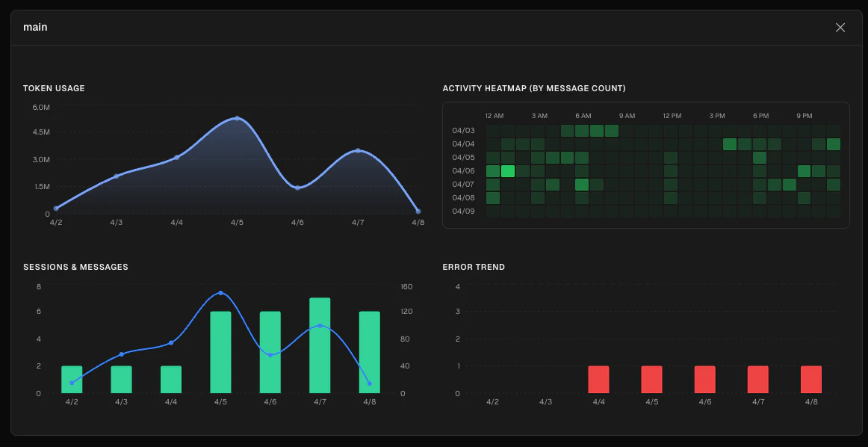Click the '4/5' date label under Token Usage
Image resolution: width=868 pixels, height=447 pixels.
coord(237,223)
